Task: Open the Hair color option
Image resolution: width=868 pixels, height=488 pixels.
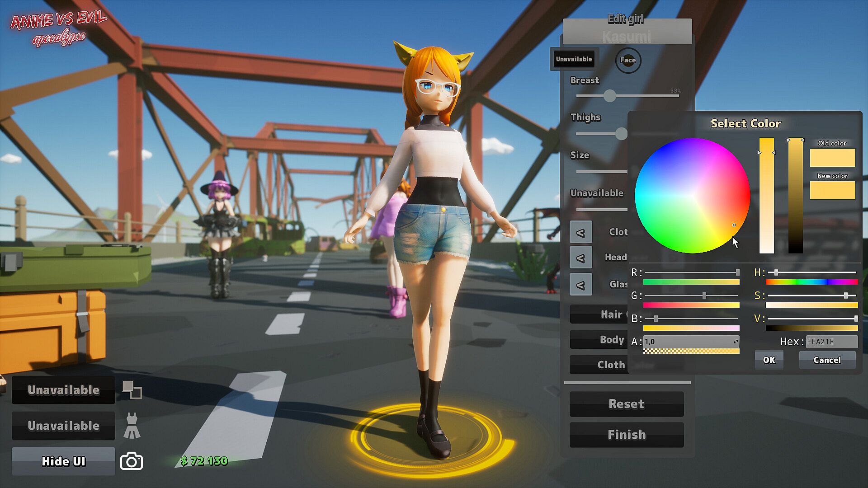Action: 599,314
